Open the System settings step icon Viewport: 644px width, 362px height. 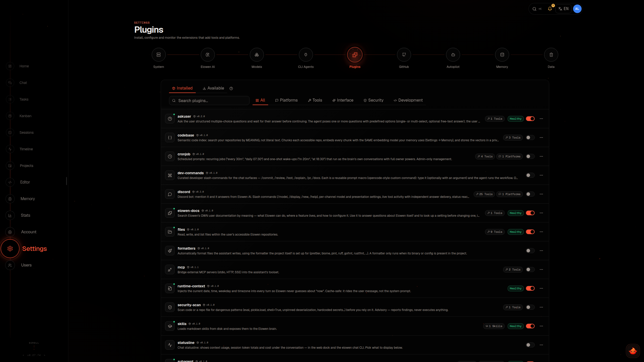click(x=158, y=55)
